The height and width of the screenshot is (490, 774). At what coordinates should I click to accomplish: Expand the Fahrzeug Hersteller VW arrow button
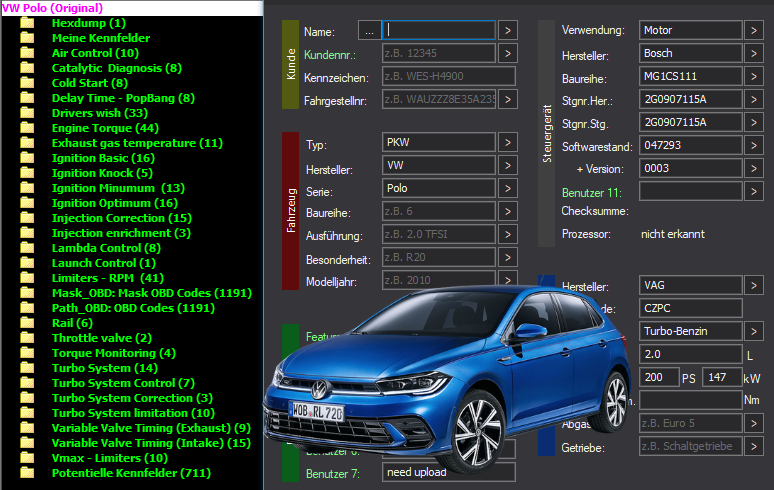click(x=507, y=165)
